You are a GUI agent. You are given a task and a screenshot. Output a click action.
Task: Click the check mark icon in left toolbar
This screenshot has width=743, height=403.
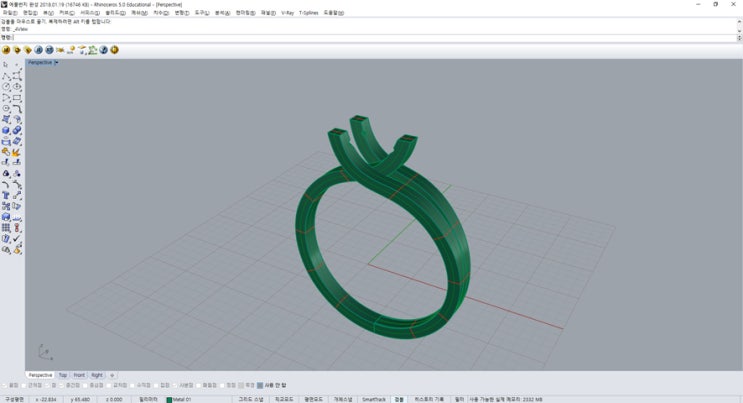(17, 239)
